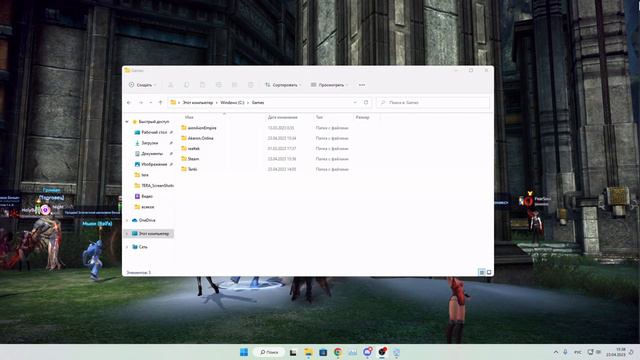640x360 pixels.
Task: Show hidden system tray icons
Action: [556, 352]
